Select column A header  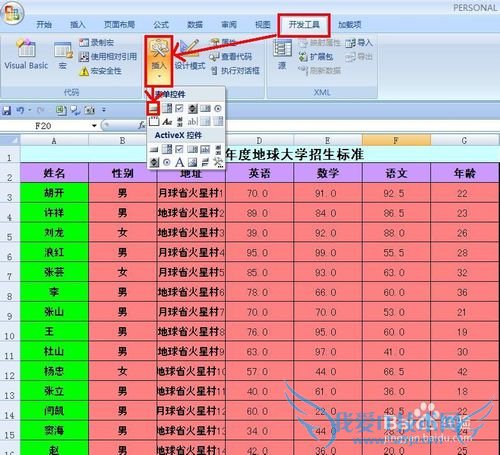(54, 140)
